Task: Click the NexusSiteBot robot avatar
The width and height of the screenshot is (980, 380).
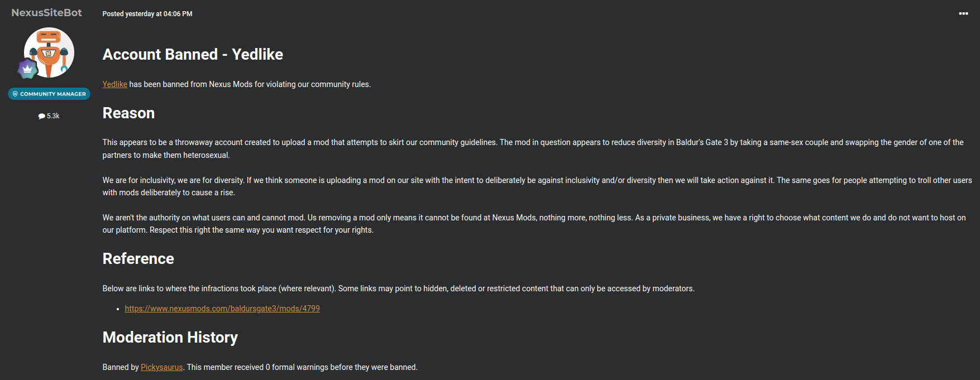Action: pyautogui.click(x=50, y=52)
